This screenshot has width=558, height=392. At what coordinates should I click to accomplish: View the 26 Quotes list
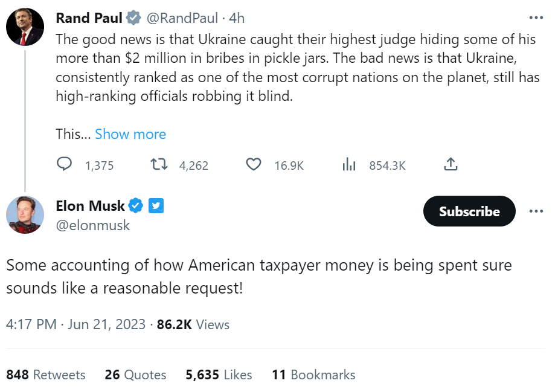tap(135, 374)
